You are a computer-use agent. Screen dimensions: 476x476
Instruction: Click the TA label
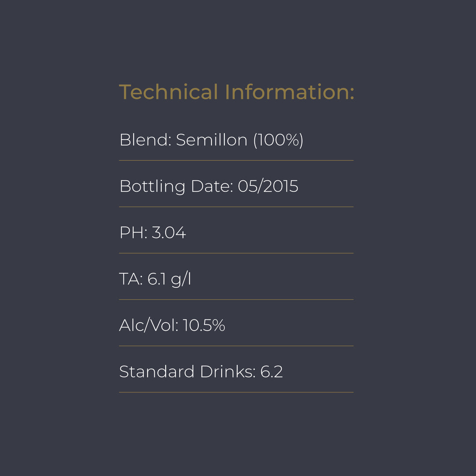coord(130,279)
